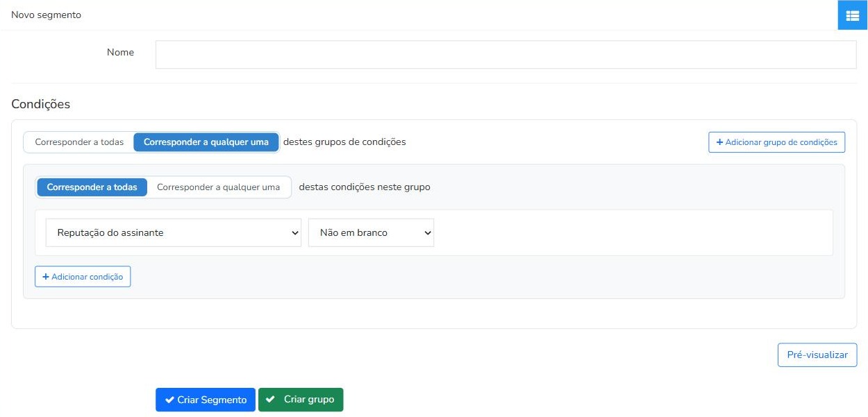Screen dimensions: 868x417
Task: Click the 'destas condições neste grupo' text
Action: [365, 187]
